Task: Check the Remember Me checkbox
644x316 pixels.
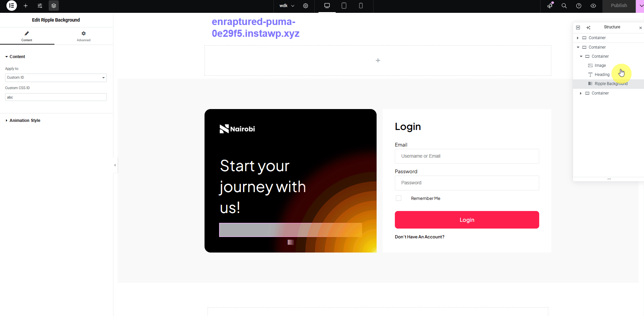Action: [399, 198]
